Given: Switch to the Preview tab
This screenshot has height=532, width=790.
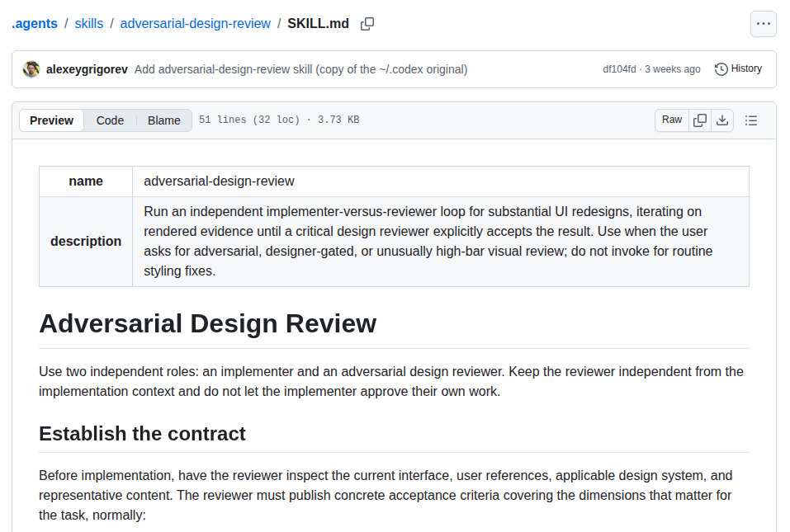Looking at the screenshot, I should 51,120.
